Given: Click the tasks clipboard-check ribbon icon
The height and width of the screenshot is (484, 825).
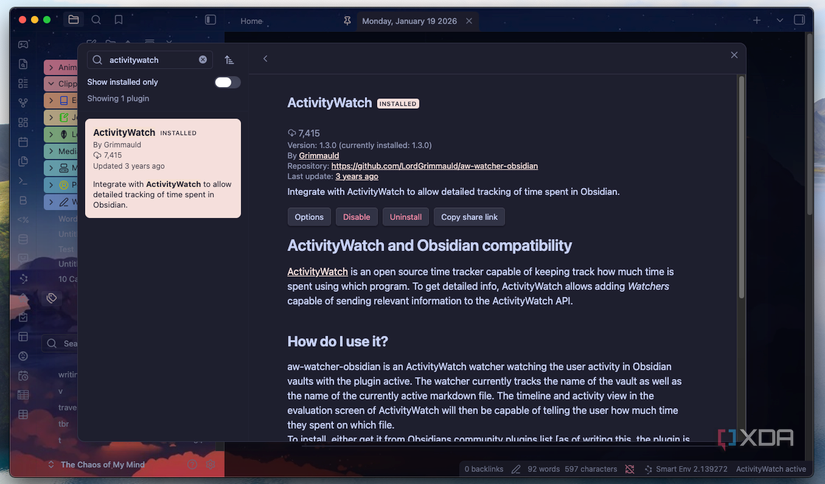Looking at the screenshot, I should [23, 317].
